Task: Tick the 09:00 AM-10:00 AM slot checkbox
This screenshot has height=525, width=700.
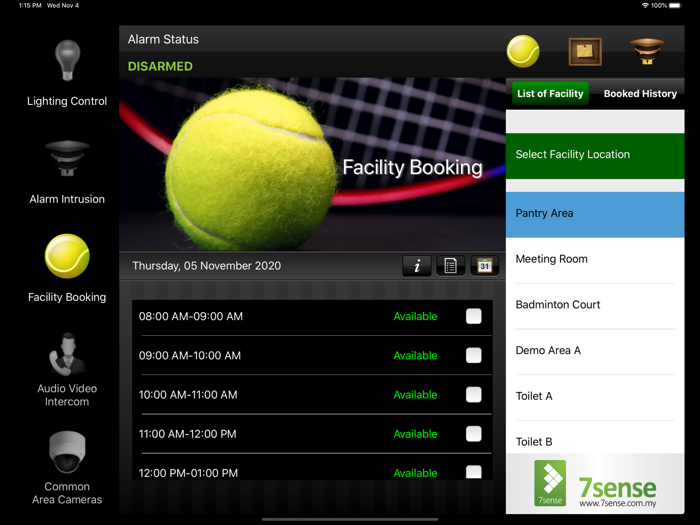Action: (x=474, y=355)
